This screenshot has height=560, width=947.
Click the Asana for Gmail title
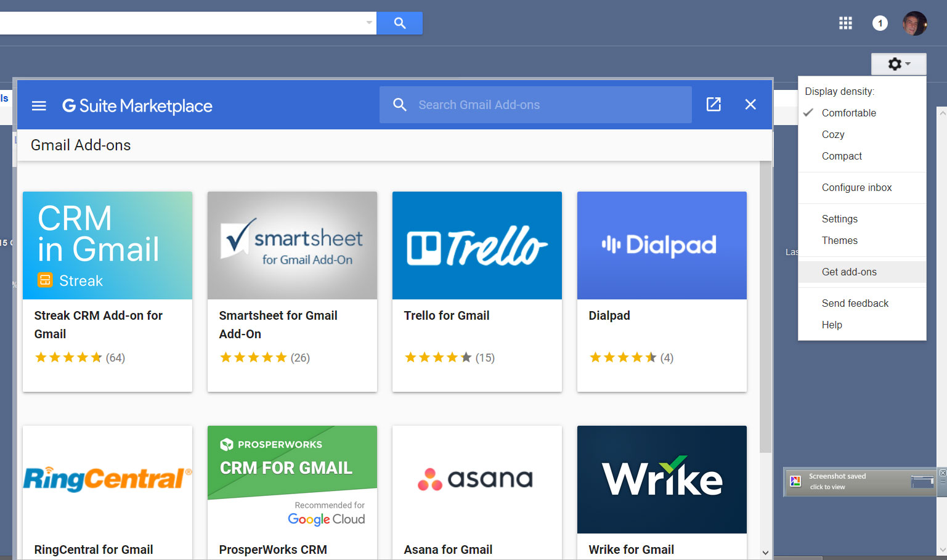point(448,550)
